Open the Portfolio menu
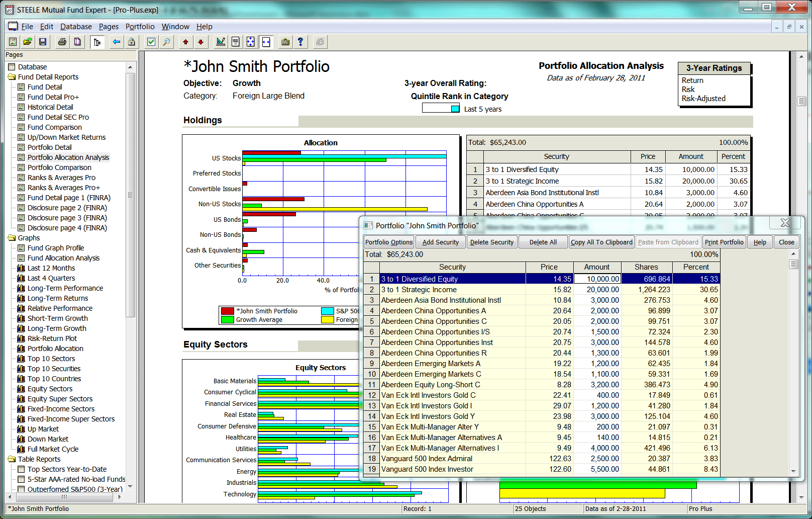This screenshot has width=812, height=519. 140,27
